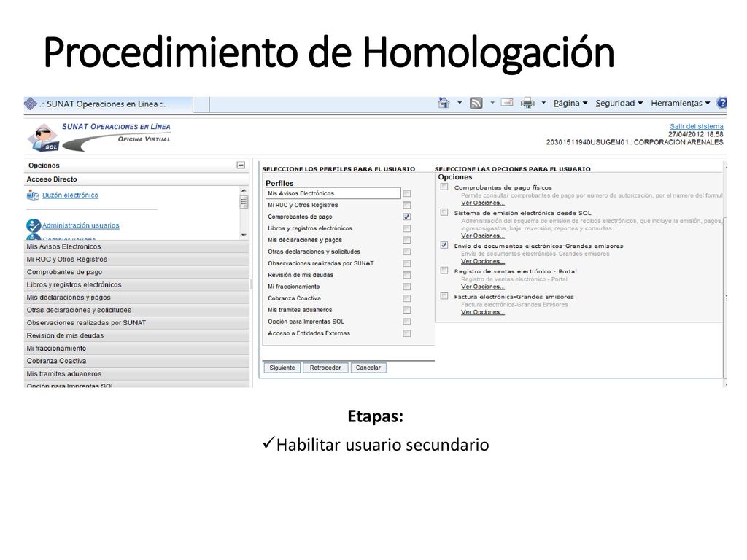Image resolution: width=747 pixels, height=560 pixels.
Task: Click Ver Opciones under Envío de documentos electrónicos
Action: [483, 261]
